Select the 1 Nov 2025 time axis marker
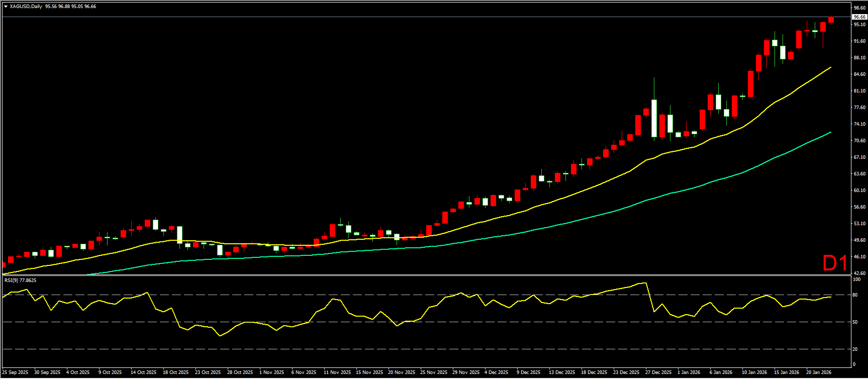This screenshot has width=868, height=379. click(x=272, y=372)
